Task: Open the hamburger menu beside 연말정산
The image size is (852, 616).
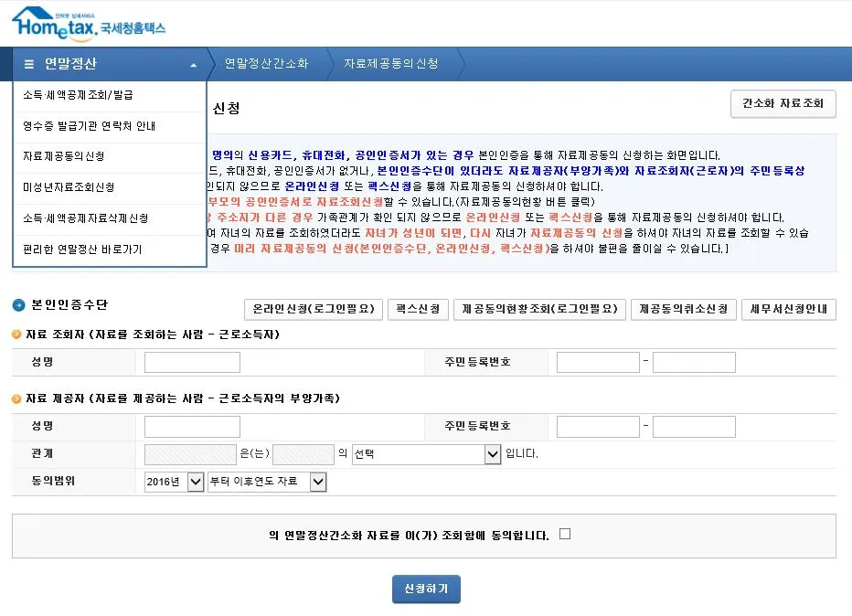Action: tap(31, 64)
